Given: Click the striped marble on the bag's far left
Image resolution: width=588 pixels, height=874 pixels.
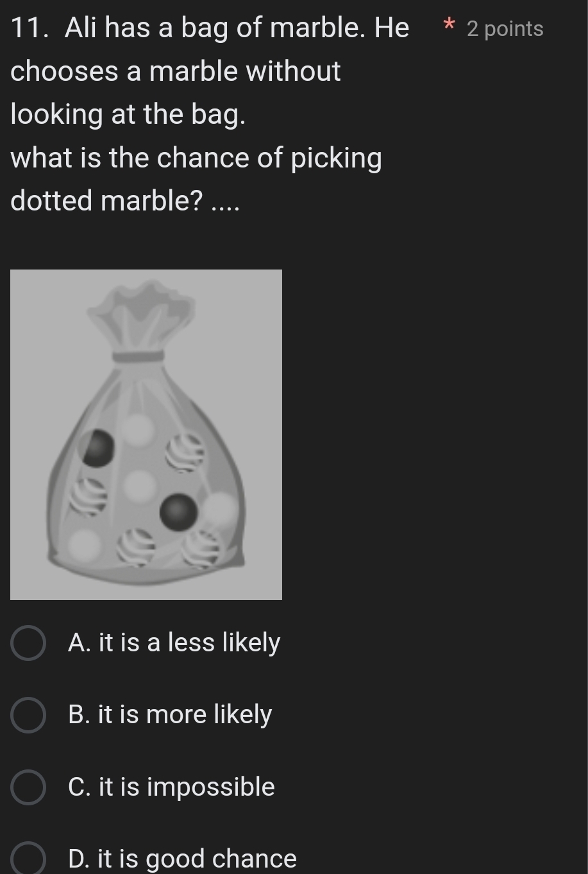Looking at the screenshot, I should (88, 496).
